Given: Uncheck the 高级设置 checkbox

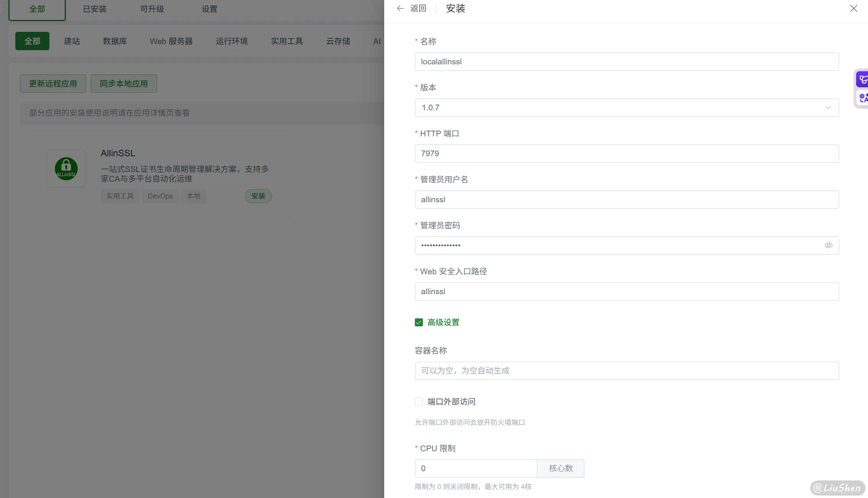Looking at the screenshot, I should (x=418, y=322).
